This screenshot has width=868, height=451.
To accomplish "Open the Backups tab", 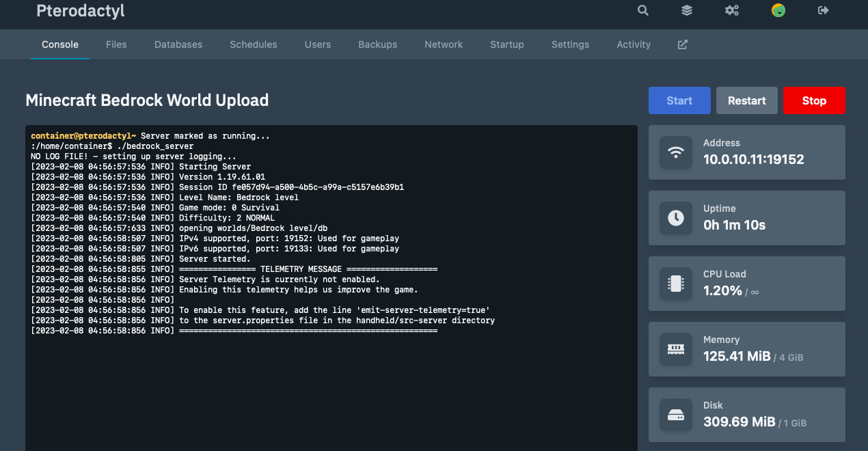I will pyautogui.click(x=377, y=44).
